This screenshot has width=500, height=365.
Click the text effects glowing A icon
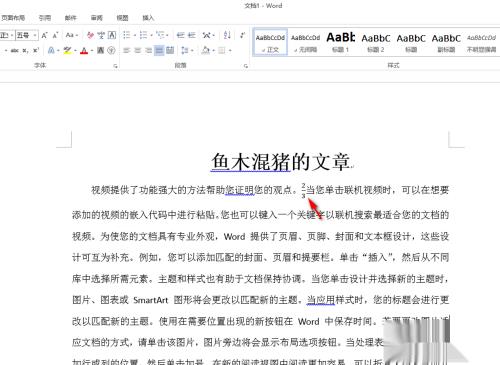[51, 50]
